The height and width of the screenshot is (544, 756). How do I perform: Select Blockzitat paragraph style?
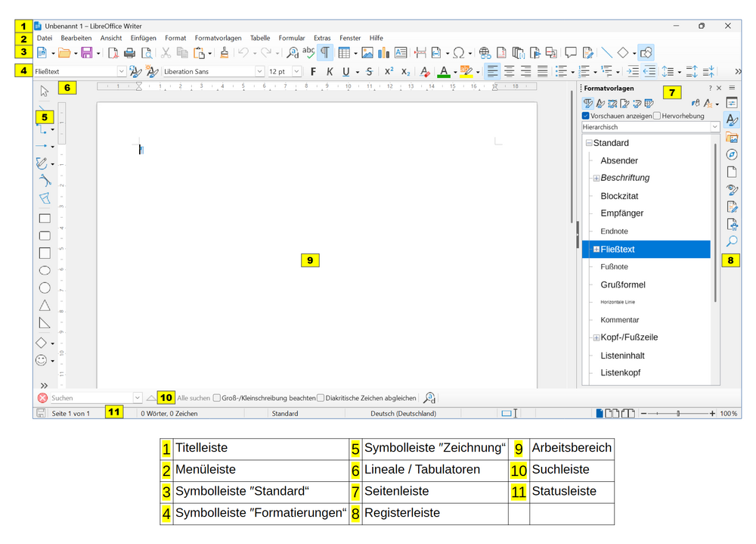click(x=619, y=196)
